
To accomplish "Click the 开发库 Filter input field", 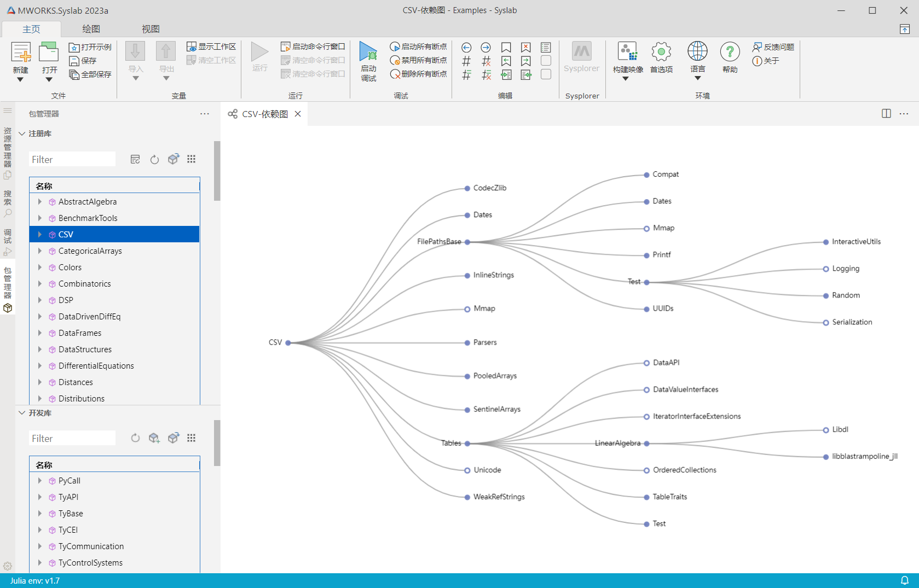I will 72,439.
